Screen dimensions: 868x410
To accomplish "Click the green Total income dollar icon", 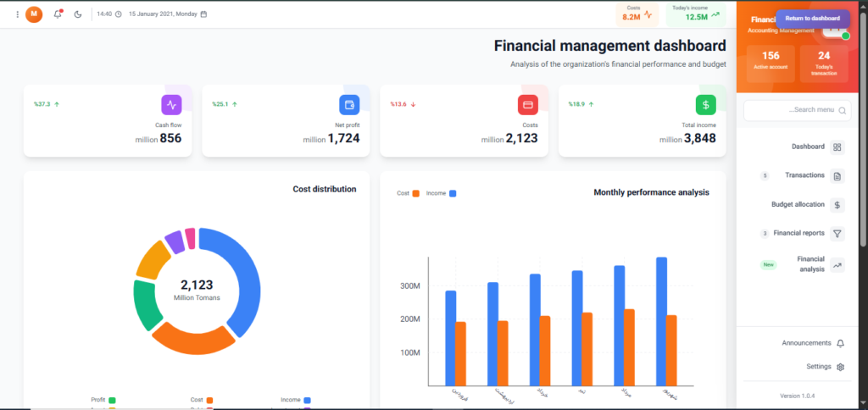I will [x=705, y=105].
